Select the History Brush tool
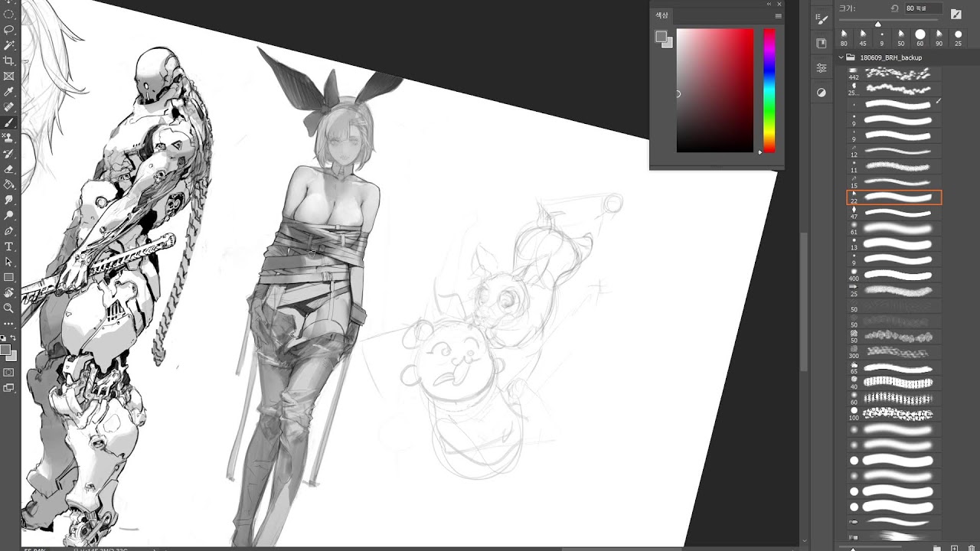Screen dimensions: 980x551 (9, 153)
